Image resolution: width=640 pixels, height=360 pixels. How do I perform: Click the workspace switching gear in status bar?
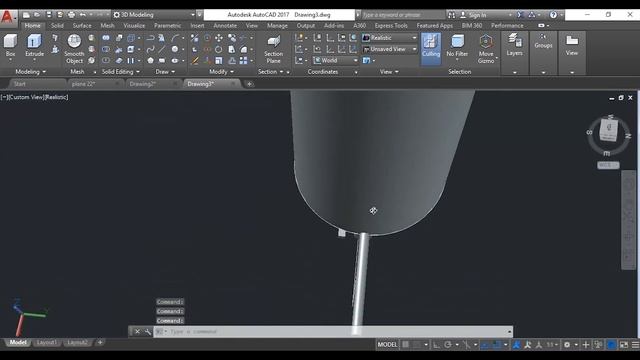pyautogui.click(x=567, y=345)
